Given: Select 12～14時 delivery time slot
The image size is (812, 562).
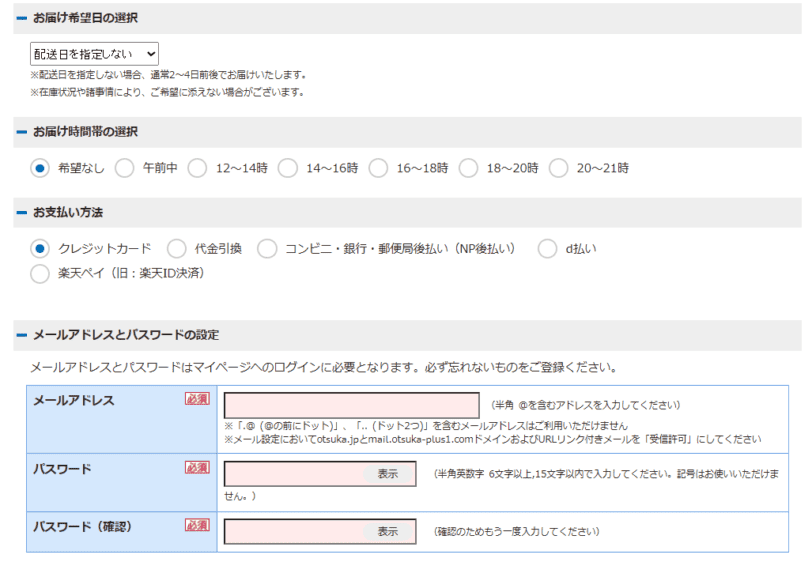Looking at the screenshot, I should coord(197,168).
